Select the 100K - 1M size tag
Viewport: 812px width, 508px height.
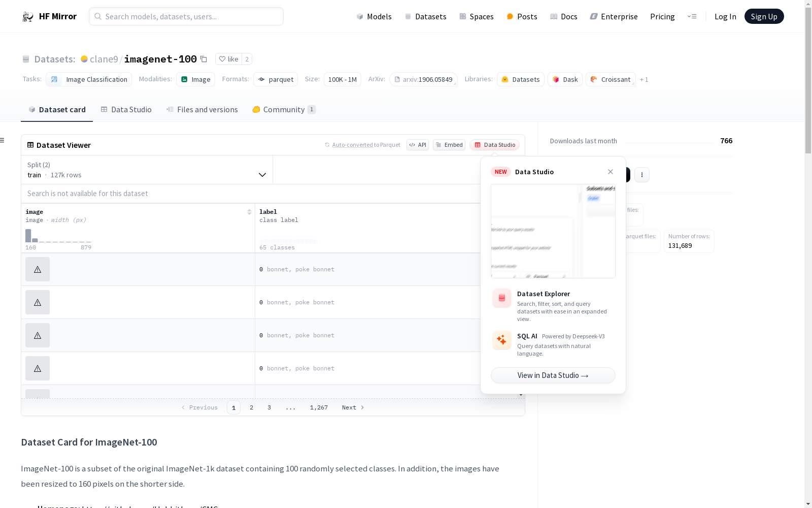tap(343, 79)
